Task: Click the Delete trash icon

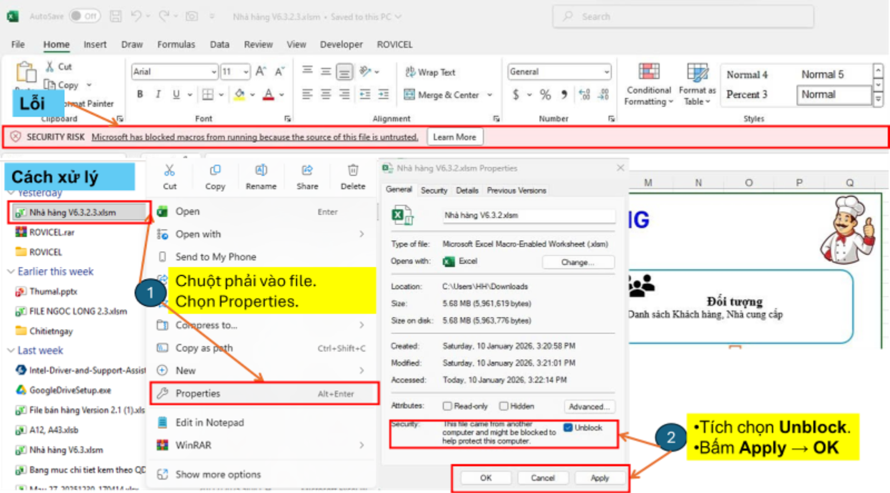Action: pos(353,171)
